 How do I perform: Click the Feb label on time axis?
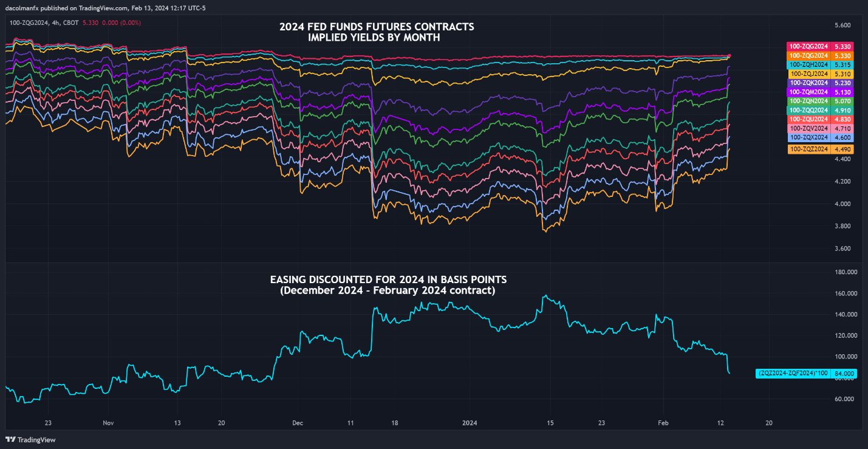pyautogui.click(x=663, y=422)
